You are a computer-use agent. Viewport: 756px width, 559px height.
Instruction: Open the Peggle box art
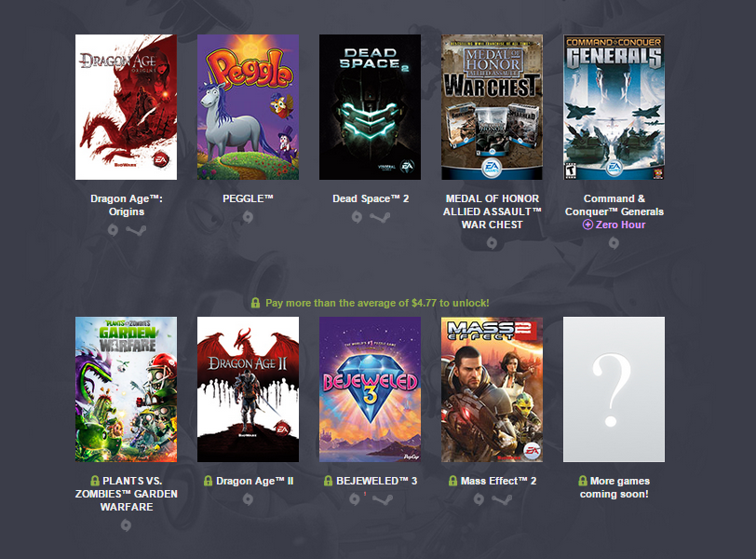(248, 107)
